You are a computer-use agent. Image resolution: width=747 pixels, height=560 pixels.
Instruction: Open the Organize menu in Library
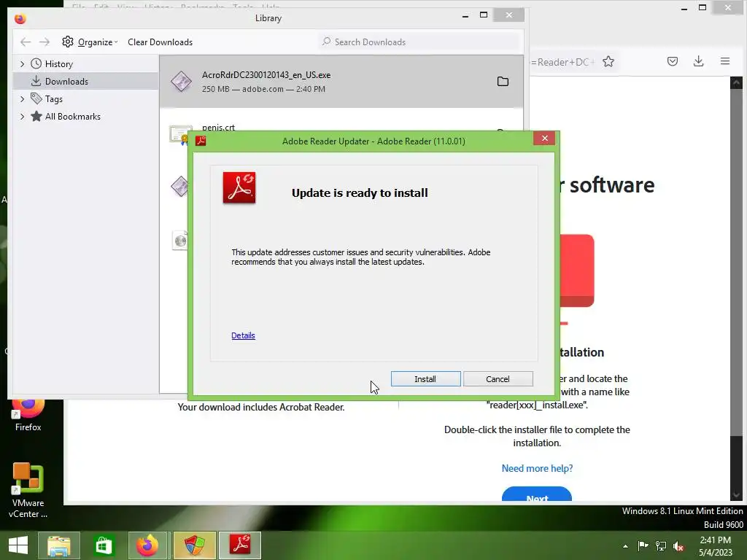click(x=90, y=42)
